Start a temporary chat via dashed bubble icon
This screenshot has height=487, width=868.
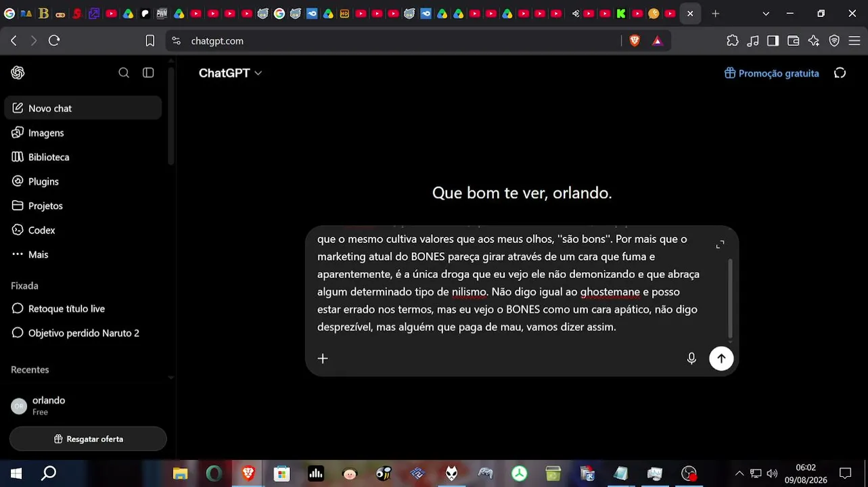840,73
